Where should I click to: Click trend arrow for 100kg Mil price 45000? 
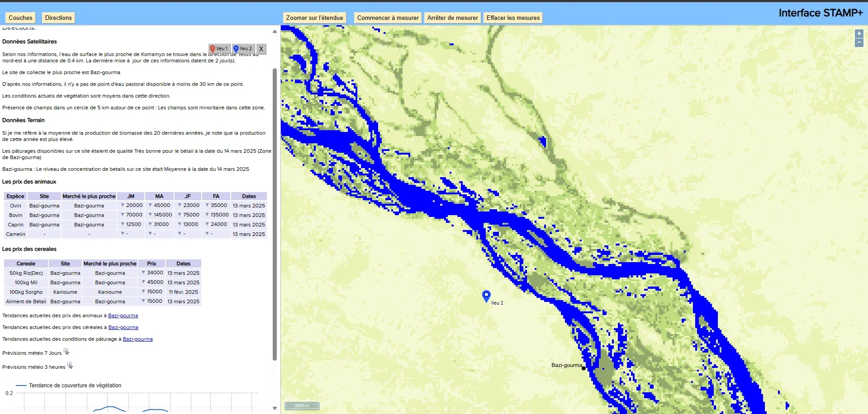pos(143,282)
